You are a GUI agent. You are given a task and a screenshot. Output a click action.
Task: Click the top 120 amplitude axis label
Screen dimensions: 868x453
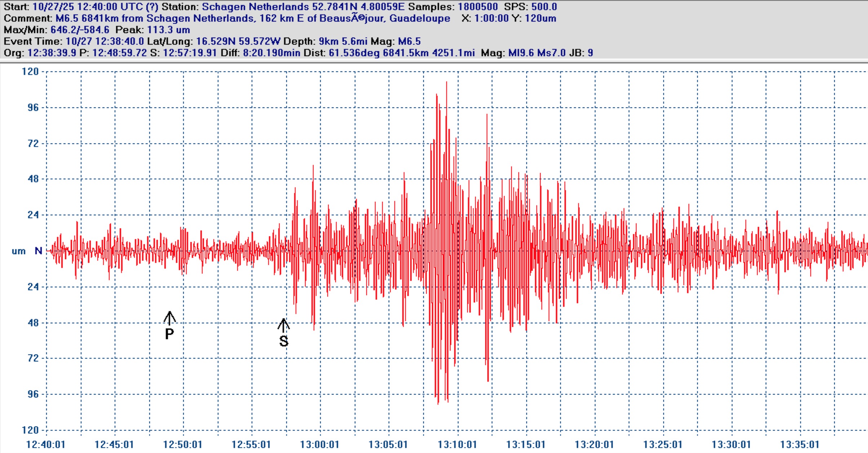tap(30, 72)
